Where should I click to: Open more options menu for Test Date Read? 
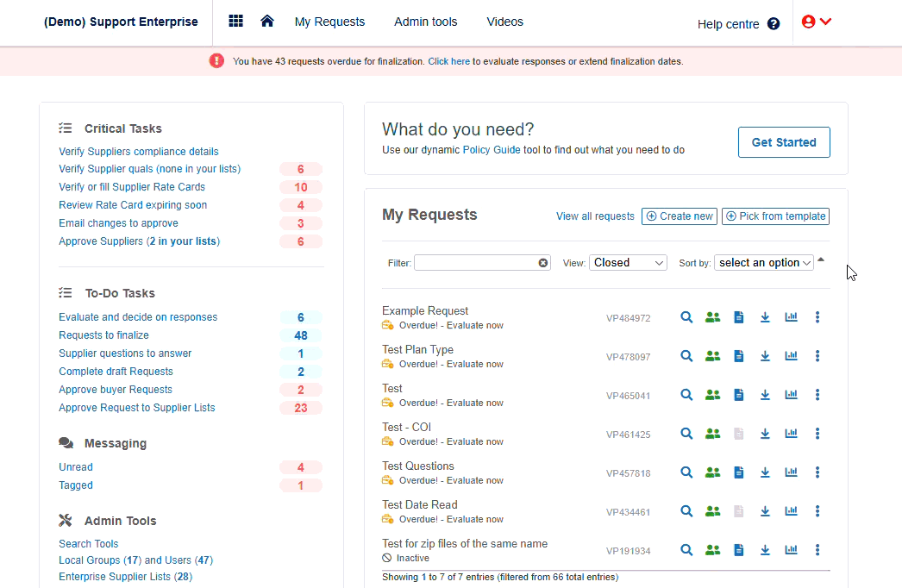click(x=817, y=511)
